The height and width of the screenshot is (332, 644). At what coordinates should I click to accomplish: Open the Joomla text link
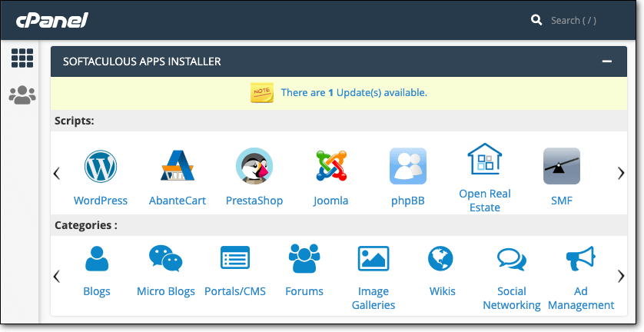click(330, 201)
